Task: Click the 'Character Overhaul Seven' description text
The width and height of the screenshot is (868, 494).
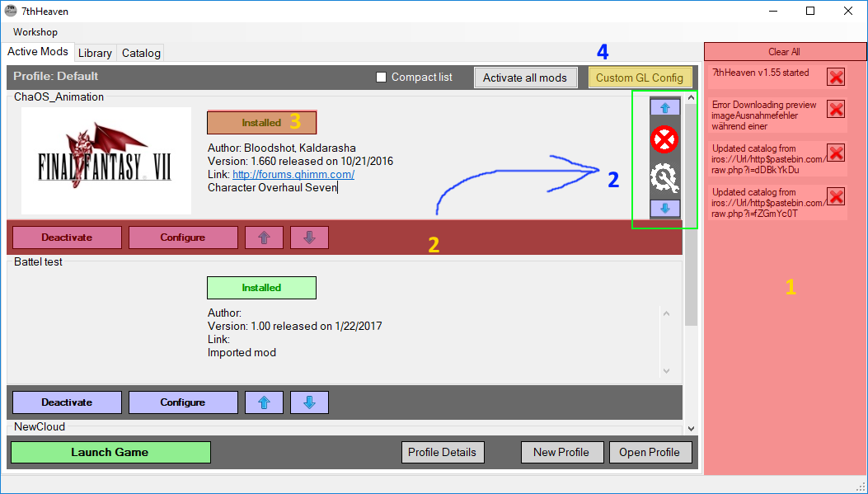Action: (x=272, y=188)
